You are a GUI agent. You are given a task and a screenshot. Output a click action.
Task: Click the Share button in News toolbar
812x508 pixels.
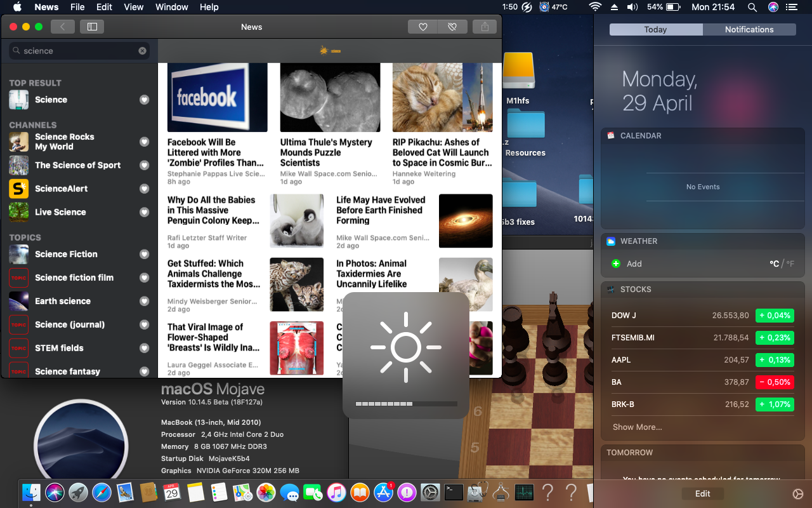[x=485, y=27]
